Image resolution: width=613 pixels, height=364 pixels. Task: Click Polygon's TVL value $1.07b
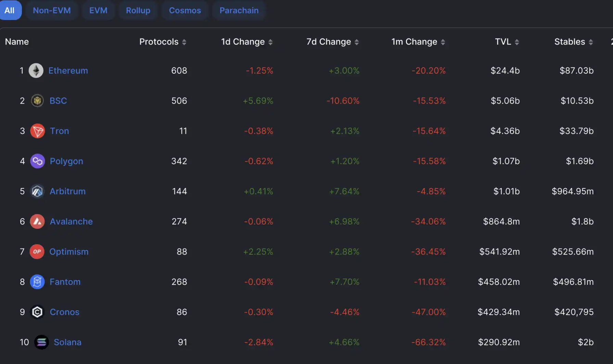pos(506,161)
